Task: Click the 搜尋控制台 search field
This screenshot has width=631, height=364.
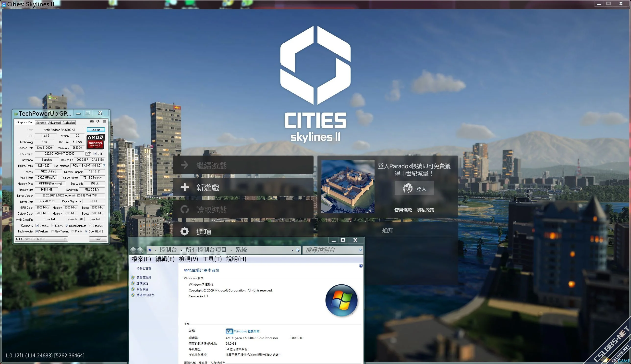Action: tap(330, 250)
